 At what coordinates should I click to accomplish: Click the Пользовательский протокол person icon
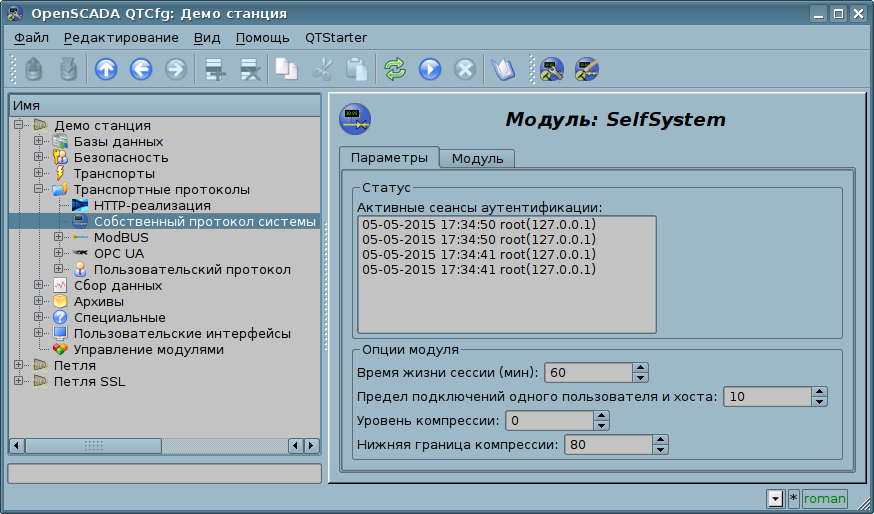(x=80, y=270)
